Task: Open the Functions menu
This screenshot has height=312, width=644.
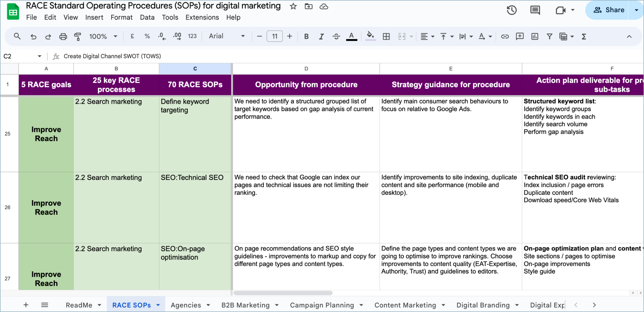Action: coord(584,36)
